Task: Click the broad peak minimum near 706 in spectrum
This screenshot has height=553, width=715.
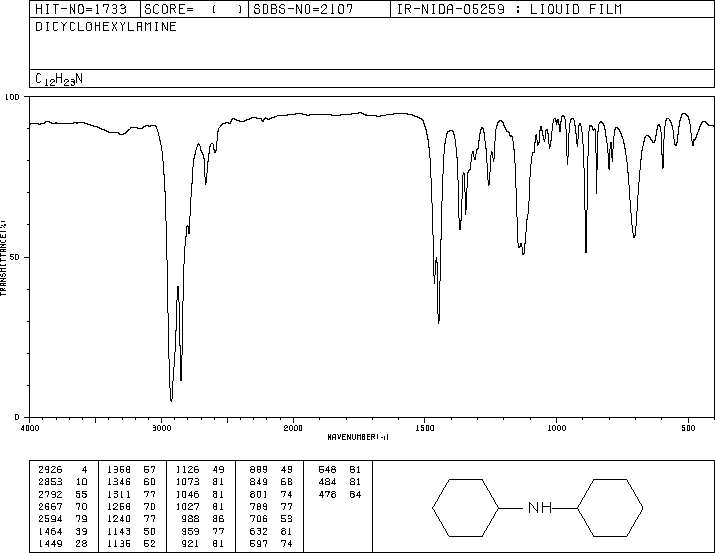Action: (x=634, y=237)
